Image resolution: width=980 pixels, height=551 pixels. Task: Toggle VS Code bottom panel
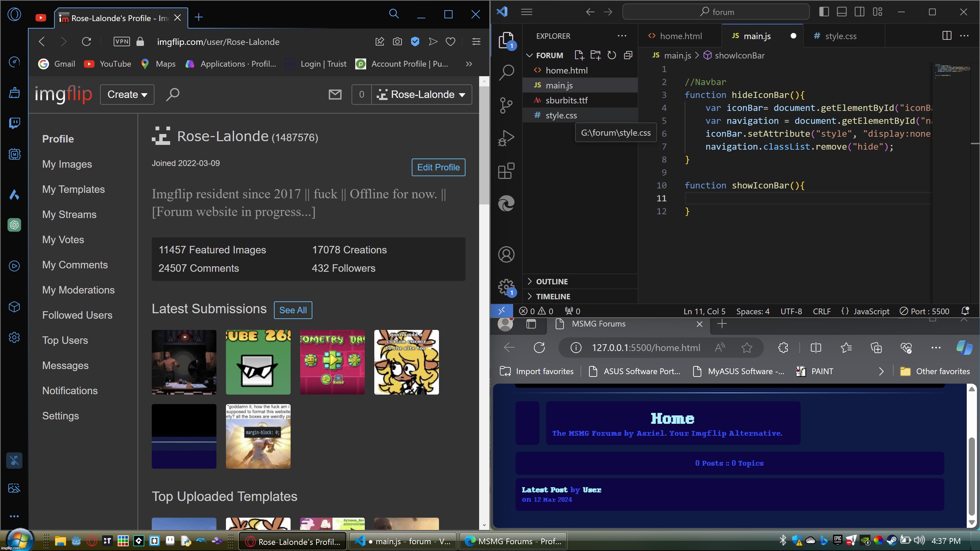click(842, 12)
